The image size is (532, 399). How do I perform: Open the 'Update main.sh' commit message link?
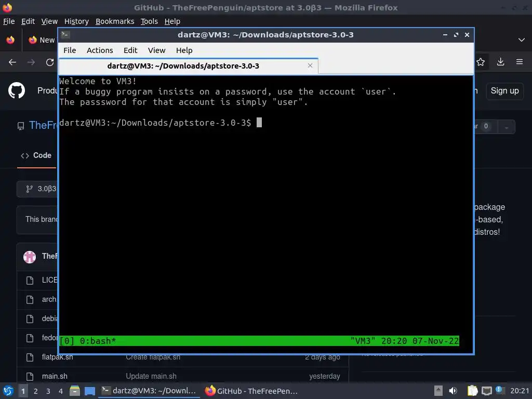pos(151,376)
